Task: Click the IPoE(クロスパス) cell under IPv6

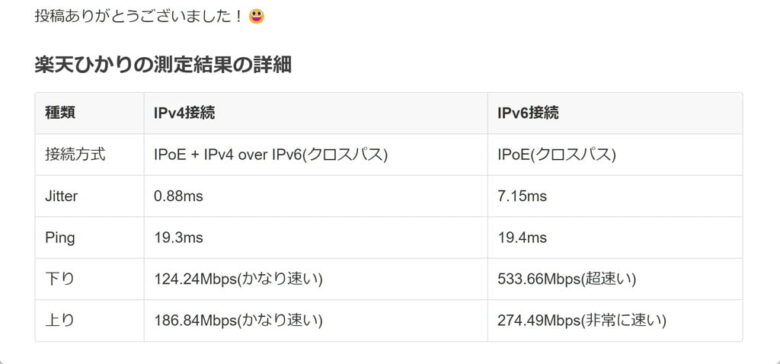Action: point(557,155)
